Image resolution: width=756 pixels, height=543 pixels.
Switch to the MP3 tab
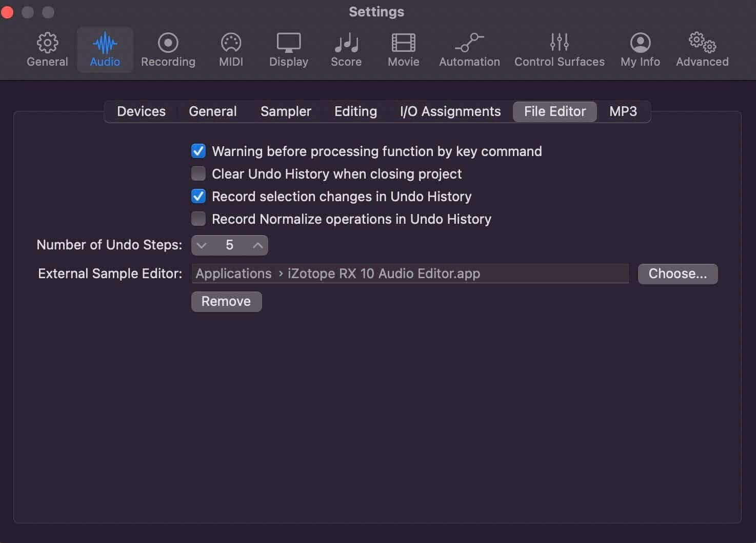click(x=623, y=111)
